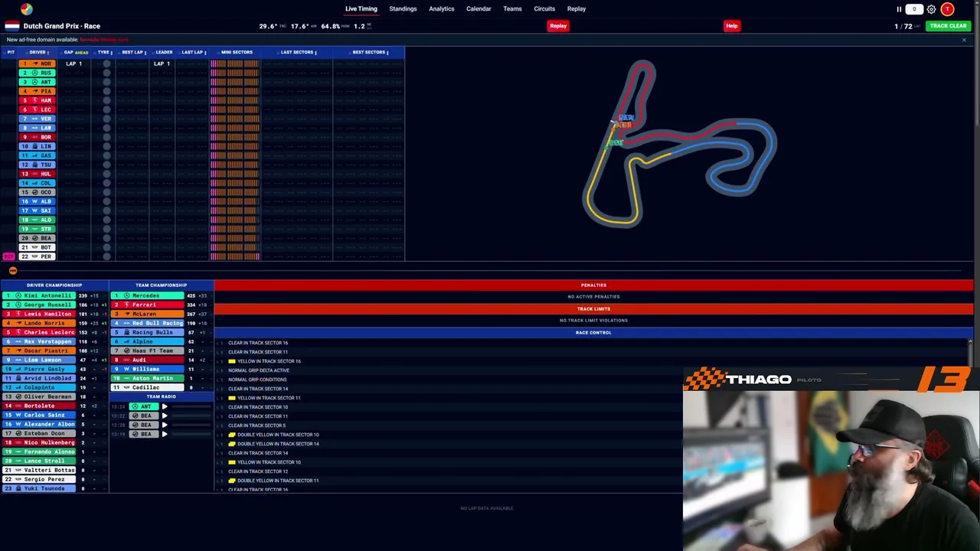
Task: Switch to the Live Timing tab
Action: [x=361, y=9]
